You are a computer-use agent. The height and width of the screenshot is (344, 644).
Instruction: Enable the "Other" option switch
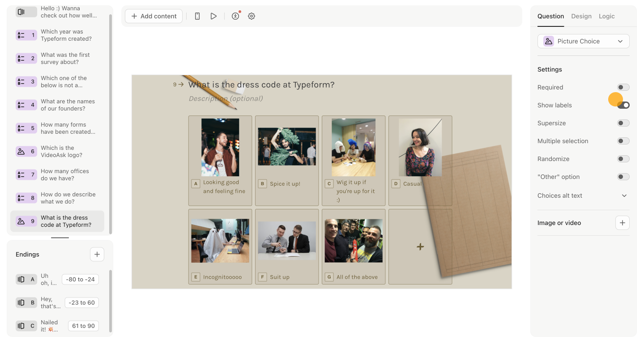[x=623, y=177]
